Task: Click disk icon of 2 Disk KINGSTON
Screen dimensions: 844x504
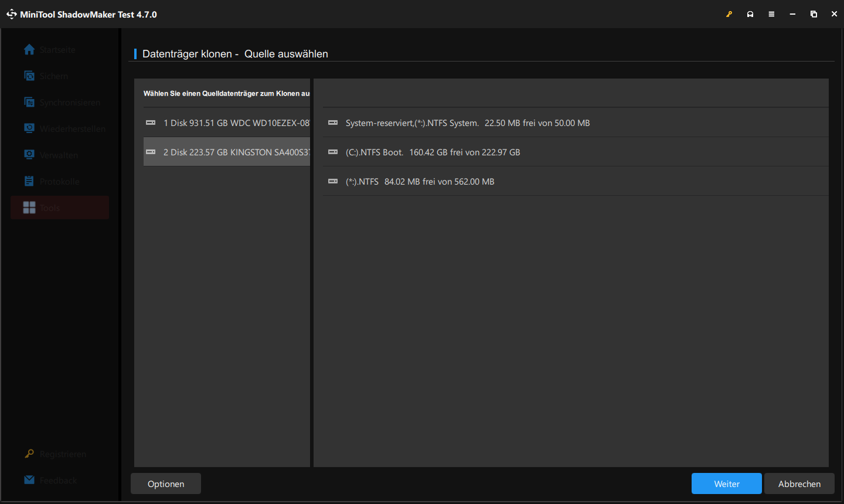Action: (x=151, y=152)
